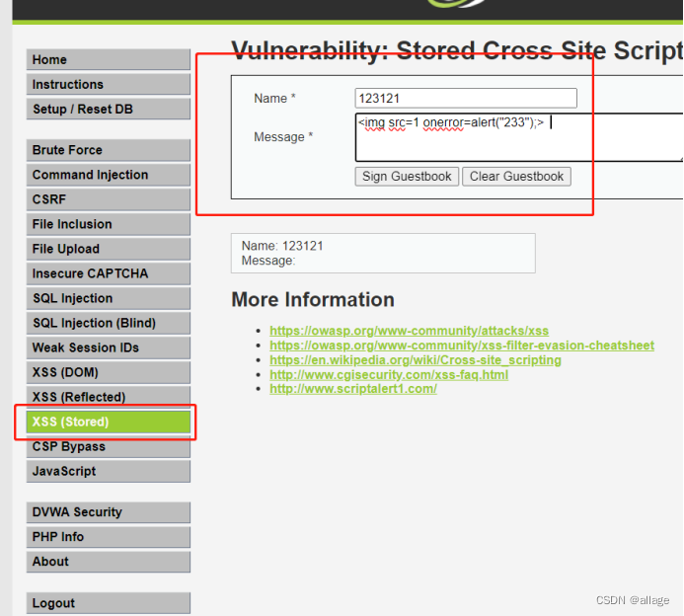Select the JavaScript menu entry
The image size is (684, 616).
(x=109, y=471)
